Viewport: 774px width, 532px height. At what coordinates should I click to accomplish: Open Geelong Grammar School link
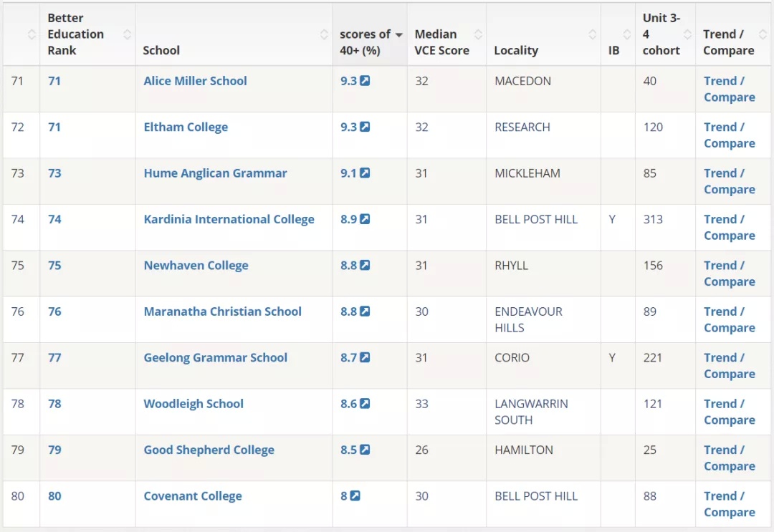click(x=215, y=357)
